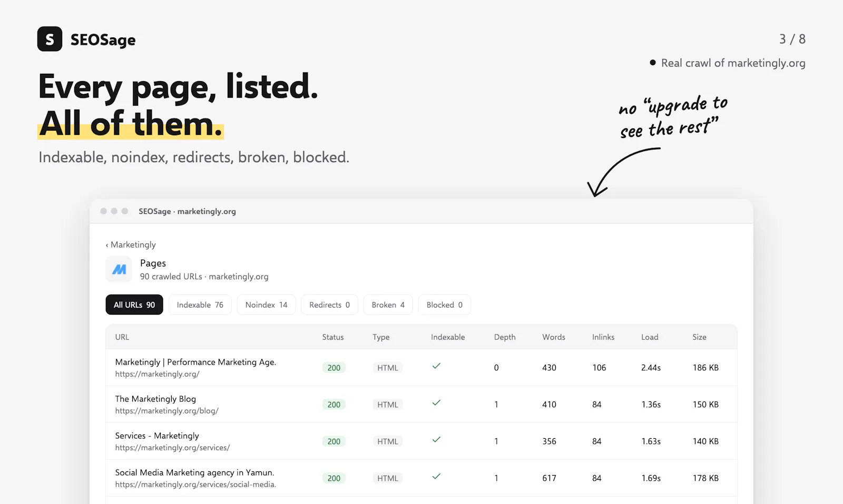Screen dimensions: 843x504
Task: Sort table by Words column header
Action: point(554,337)
